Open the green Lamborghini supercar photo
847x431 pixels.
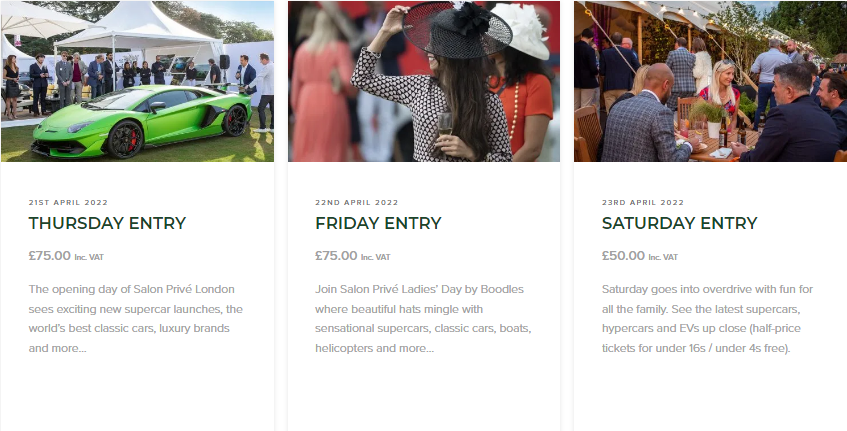137,81
